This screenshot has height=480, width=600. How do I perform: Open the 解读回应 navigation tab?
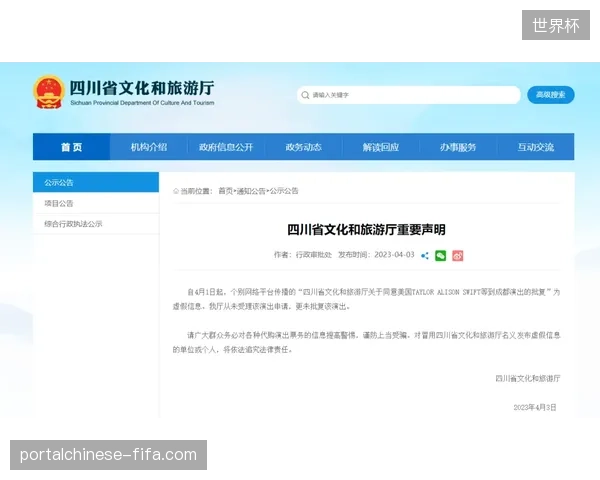click(x=381, y=147)
